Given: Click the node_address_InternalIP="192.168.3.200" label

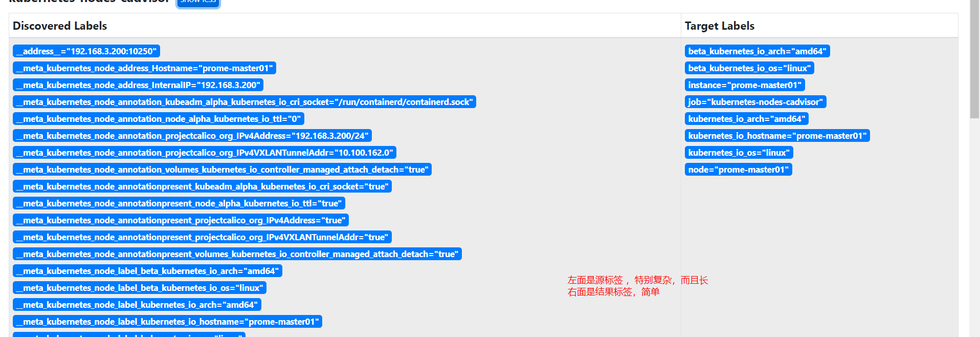Looking at the screenshot, I should pyautogui.click(x=138, y=85).
